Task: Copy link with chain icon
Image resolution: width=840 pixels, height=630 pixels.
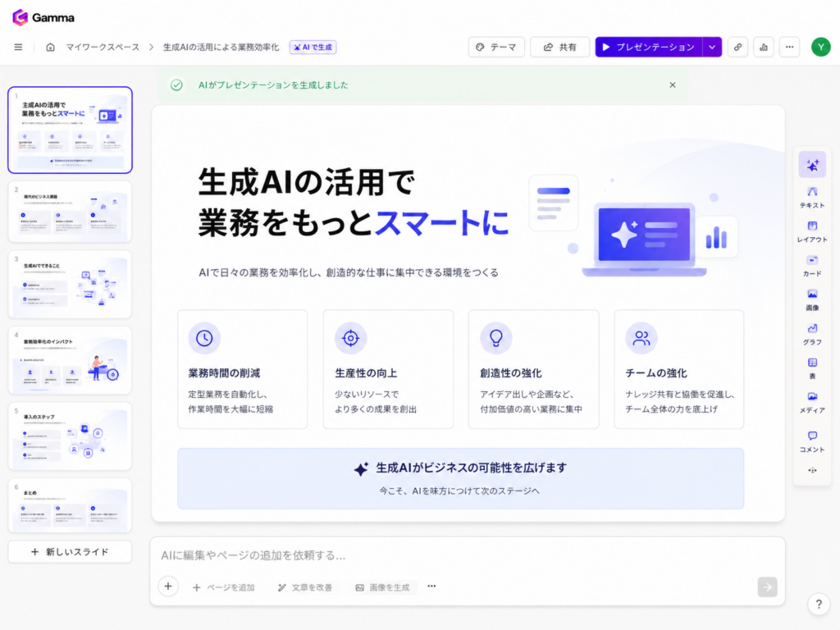Action: (x=737, y=47)
